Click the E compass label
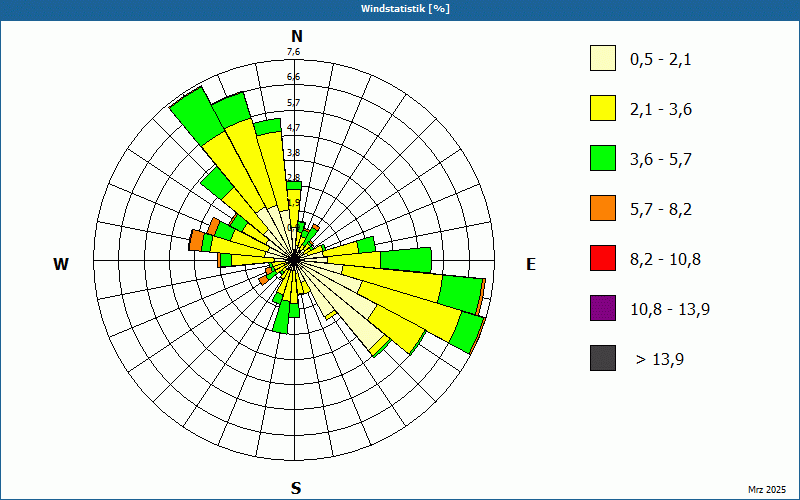Viewport: 800px width, 500px height. click(531, 264)
